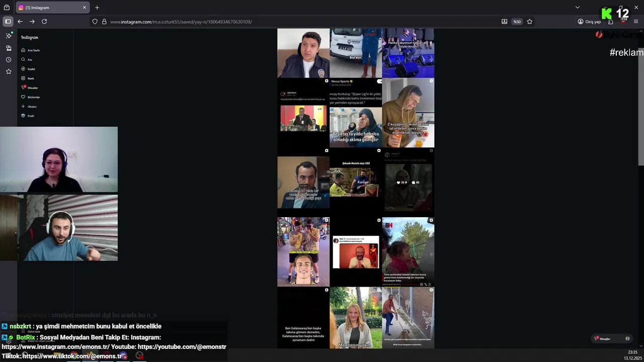Click the Giriş yap account button
The image size is (644, 362).
[x=589, y=22]
